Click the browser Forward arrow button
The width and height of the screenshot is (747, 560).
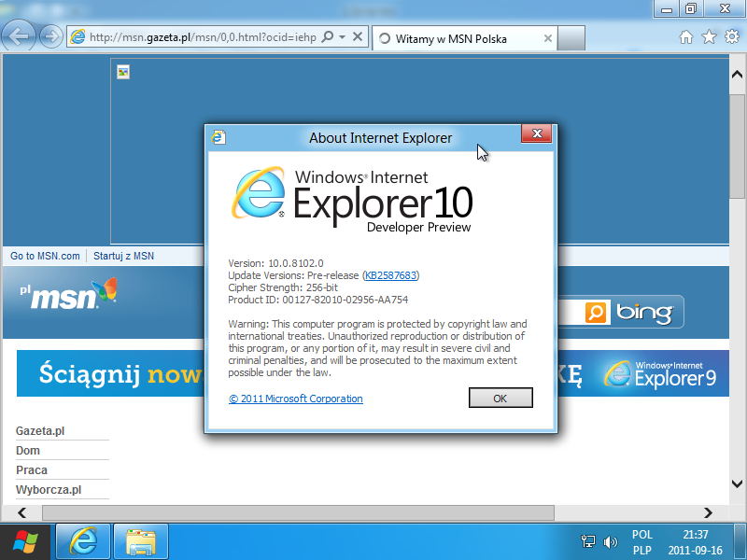pyautogui.click(x=51, y=36)
